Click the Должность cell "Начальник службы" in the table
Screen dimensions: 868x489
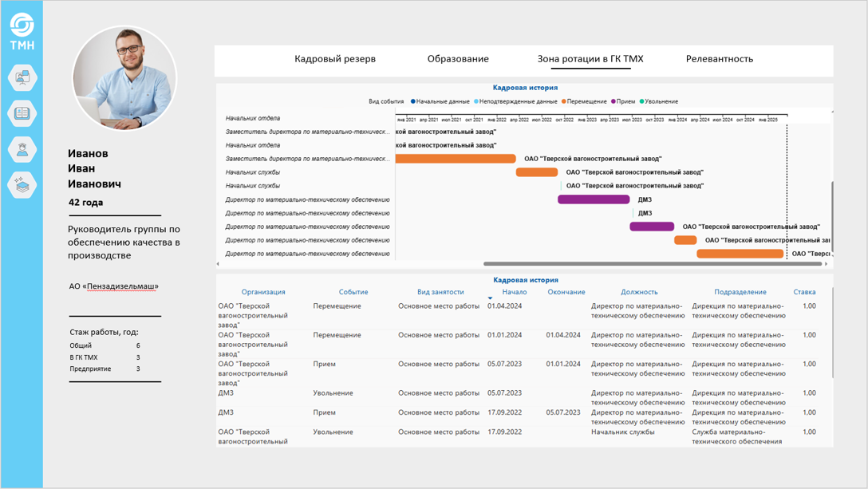coord(623,432)
